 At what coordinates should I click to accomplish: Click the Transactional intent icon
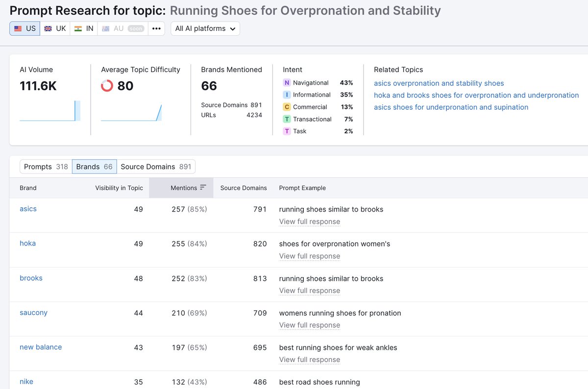[287, 119]
